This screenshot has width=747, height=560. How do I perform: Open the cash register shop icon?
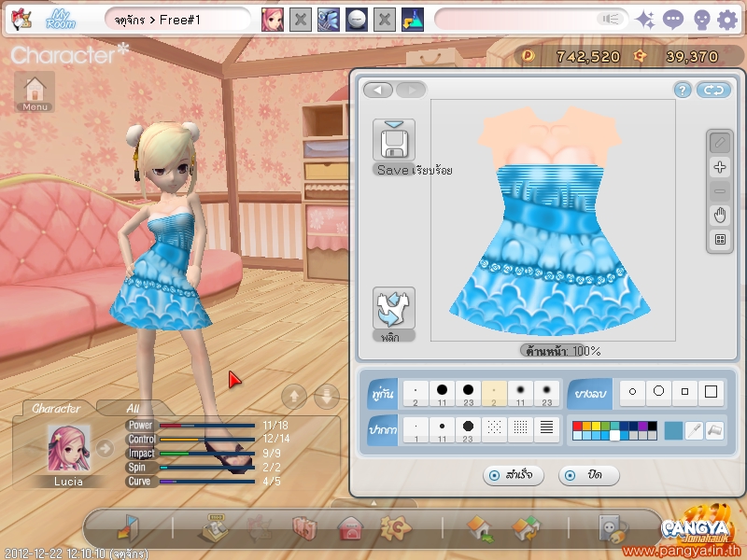(214, 528)
